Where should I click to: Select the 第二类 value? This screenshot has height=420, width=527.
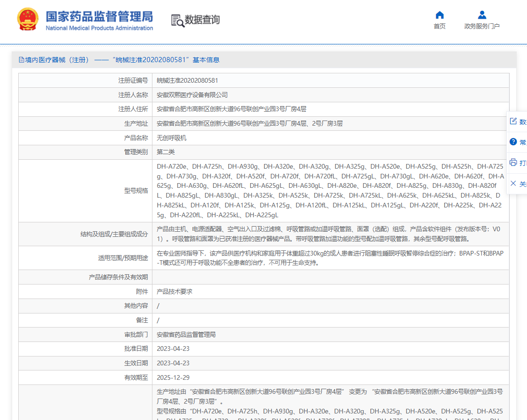pyautogui.click(x=166, y=152)
